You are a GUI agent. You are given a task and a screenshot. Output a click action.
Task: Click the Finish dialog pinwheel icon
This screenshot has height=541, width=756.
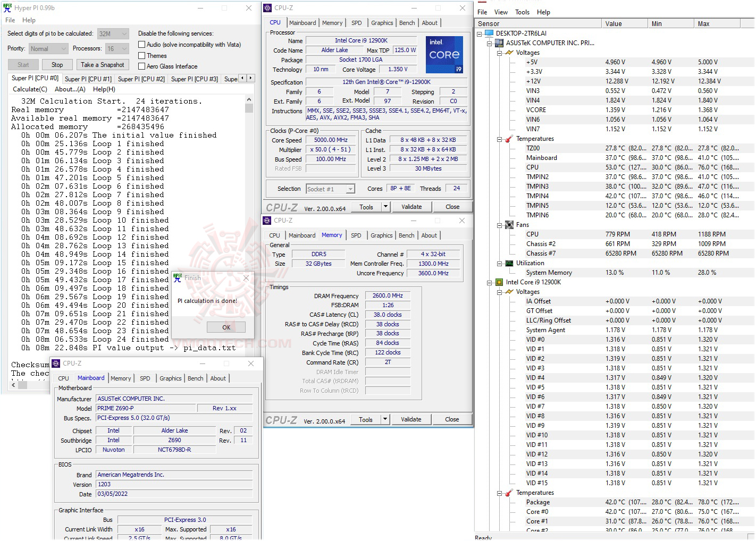[x=177, y=277]
